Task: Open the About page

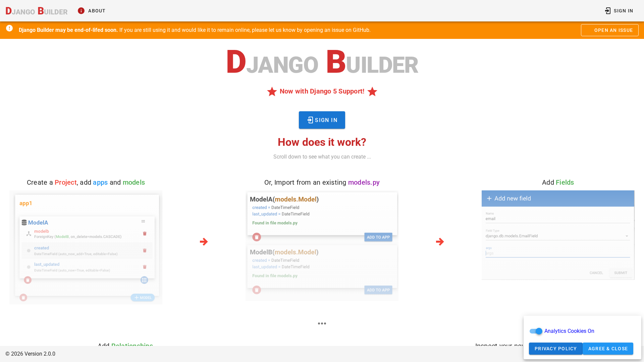Action: click(92, 11)
